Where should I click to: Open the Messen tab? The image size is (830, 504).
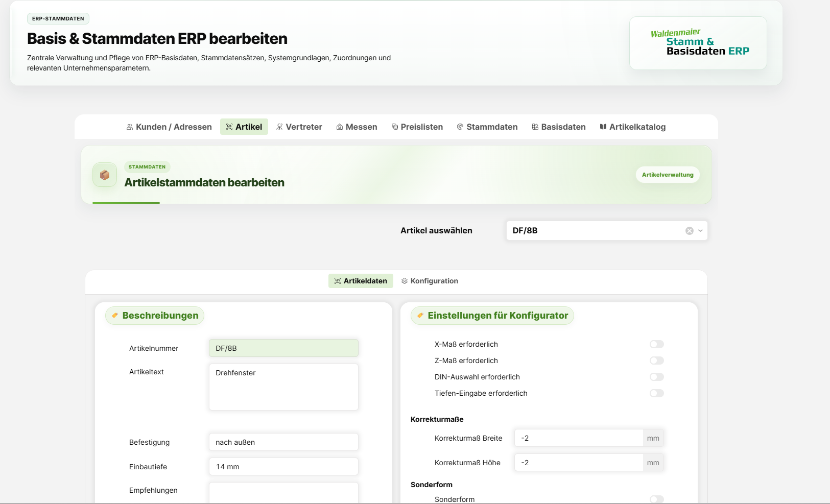[x=357, y=127]
